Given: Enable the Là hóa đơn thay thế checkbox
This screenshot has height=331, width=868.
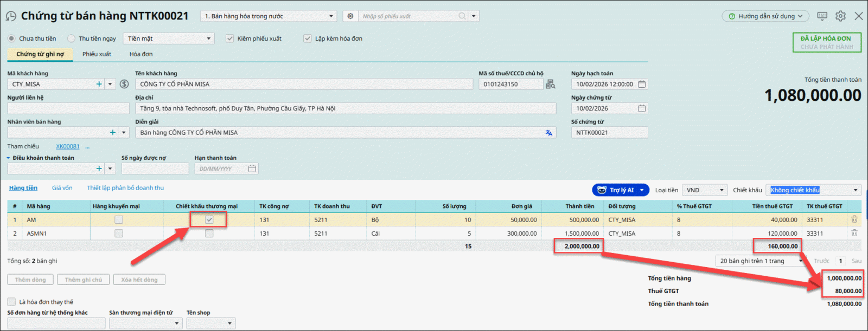Looking at the screenshot, I should (11, 302).
